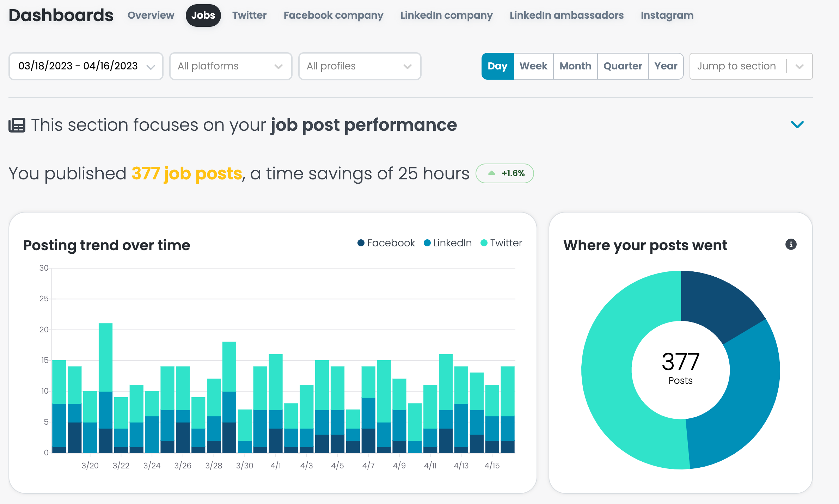
Task: Click the Dashboards page heading
Action: pyautogui.click(x=61, y=15)
